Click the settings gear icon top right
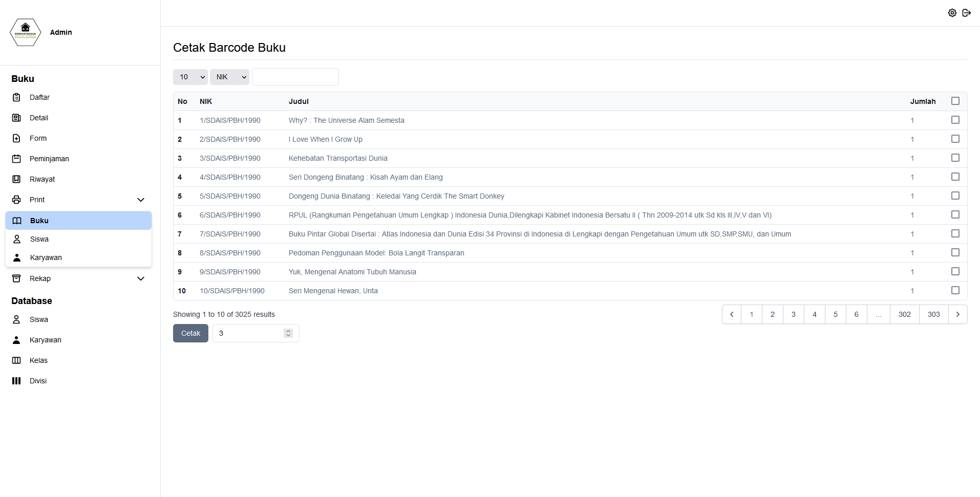Viewport: 980px width, 497px height. pyautogui.click(x=952, y=13)
